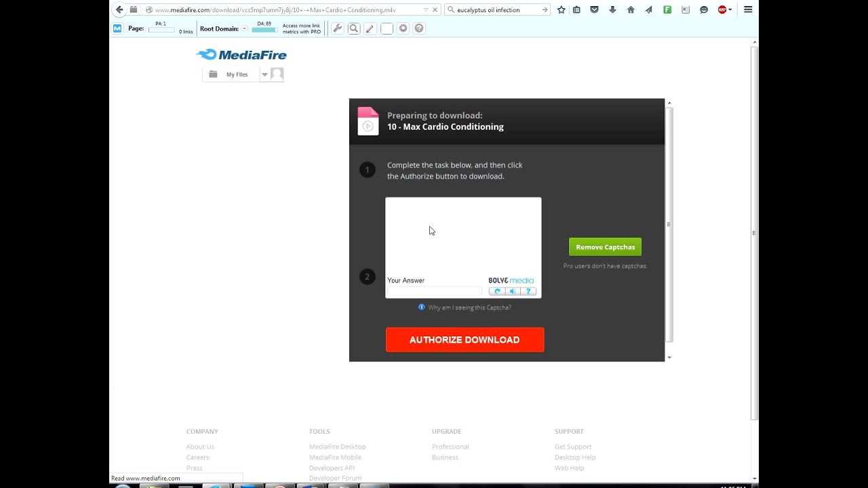Viewport: 868px width, 488px height.
Task: Click the '10 - Max Cardio Conditioning' file name
Action: pos(446,127)
